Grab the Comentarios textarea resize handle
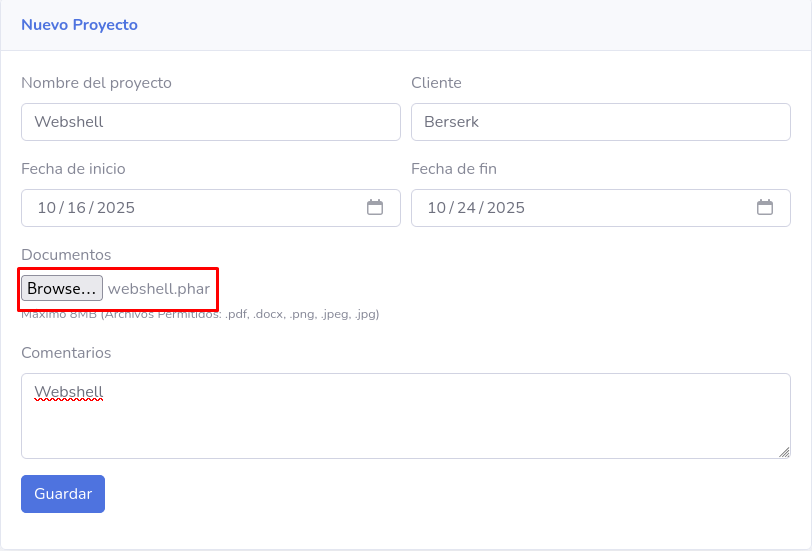The width and height of the screenshot is (812, 551). [x=785, y=453]
